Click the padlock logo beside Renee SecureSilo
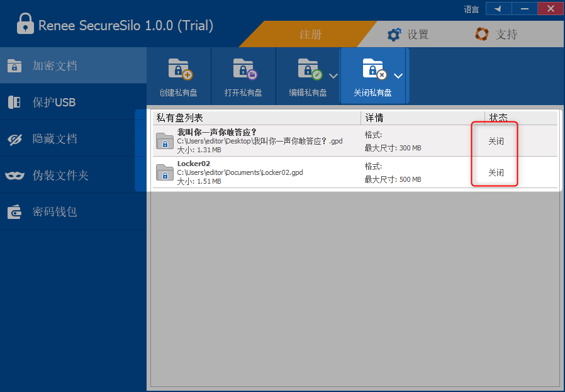This screenshot has height=392, width=565. [25, 25]
